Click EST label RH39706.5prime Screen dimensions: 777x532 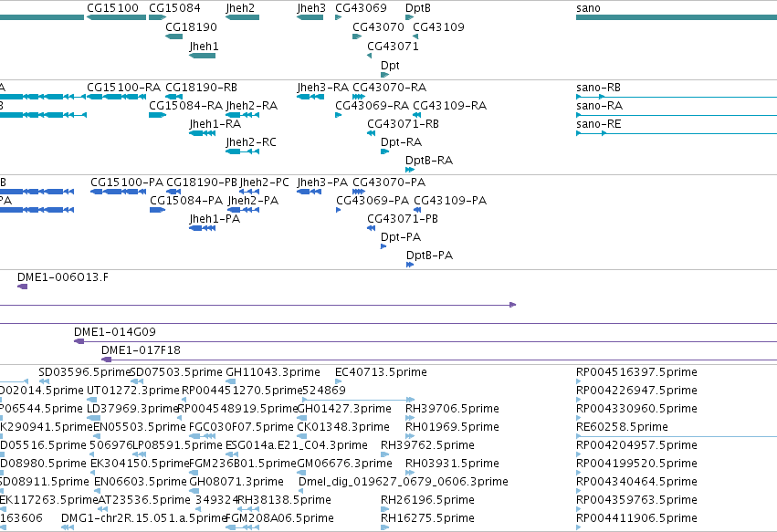coord(452,409)
